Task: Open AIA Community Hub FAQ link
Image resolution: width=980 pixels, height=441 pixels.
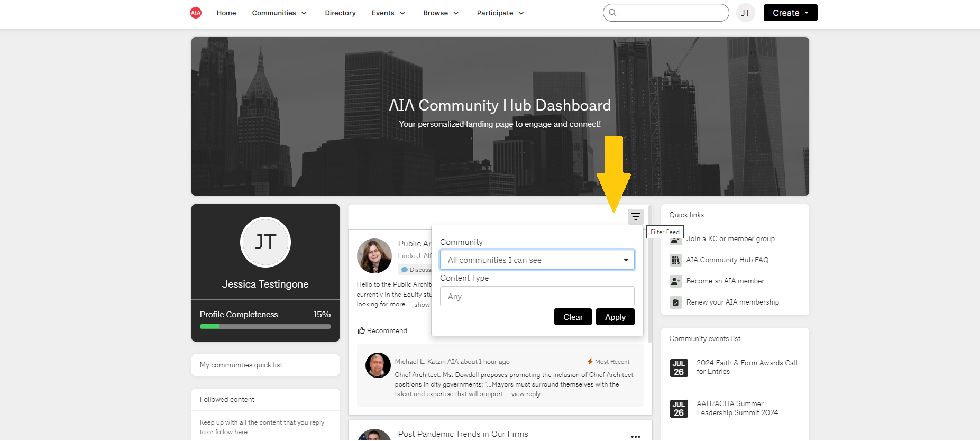Action: coord(727,260)
